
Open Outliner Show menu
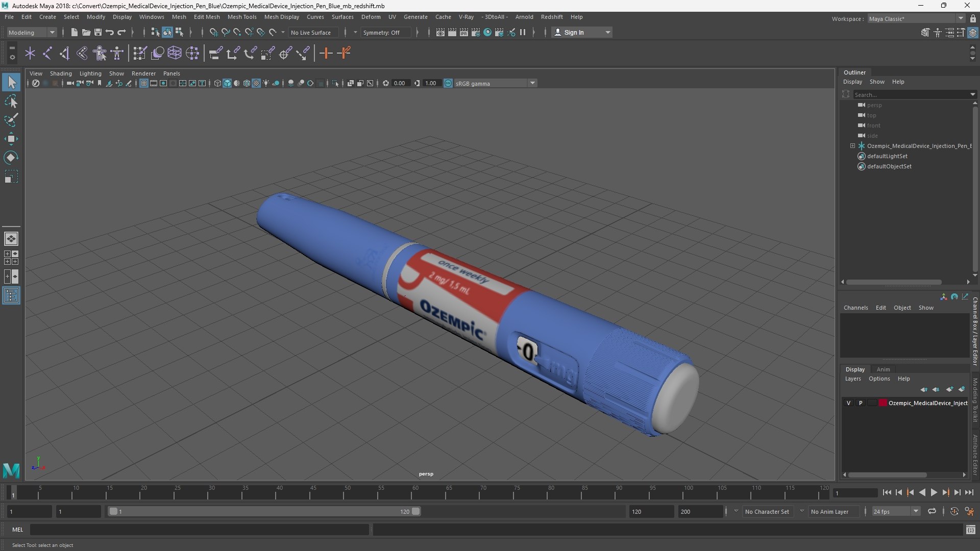click(877, 82)
